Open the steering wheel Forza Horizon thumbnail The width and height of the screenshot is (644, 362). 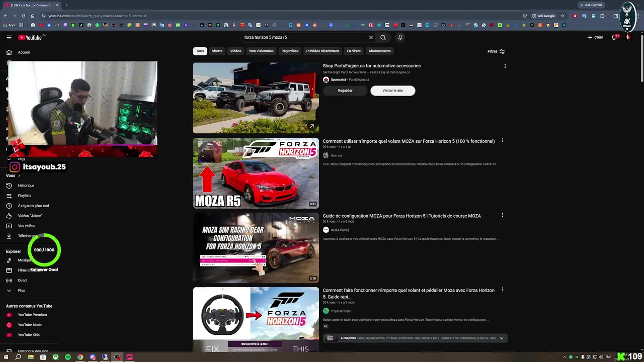click(x=256, y=320)
